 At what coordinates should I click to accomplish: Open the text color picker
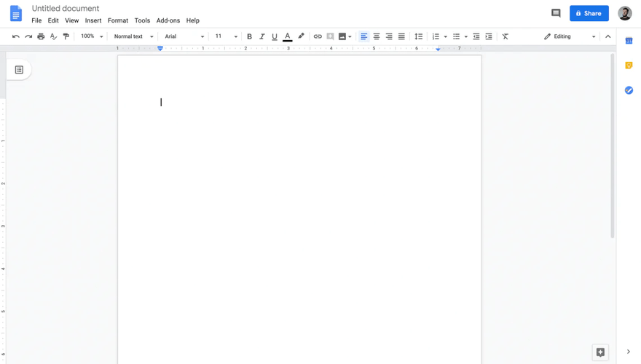tap(288, 37)
